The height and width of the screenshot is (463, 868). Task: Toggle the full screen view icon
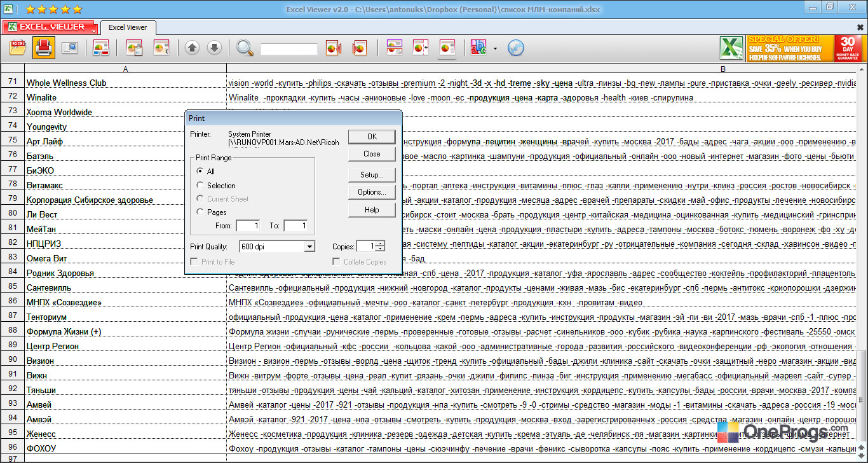(x=70, y=48)
